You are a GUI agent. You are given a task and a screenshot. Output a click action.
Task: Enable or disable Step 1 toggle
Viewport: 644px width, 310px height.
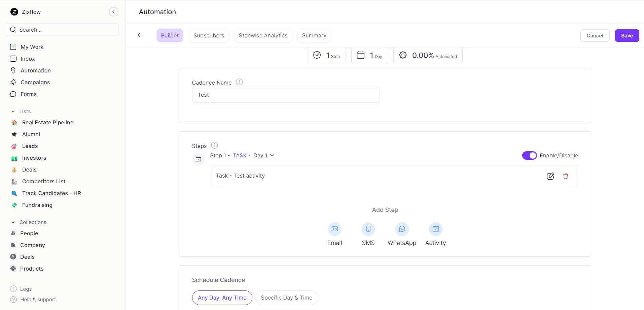(529, 155)
